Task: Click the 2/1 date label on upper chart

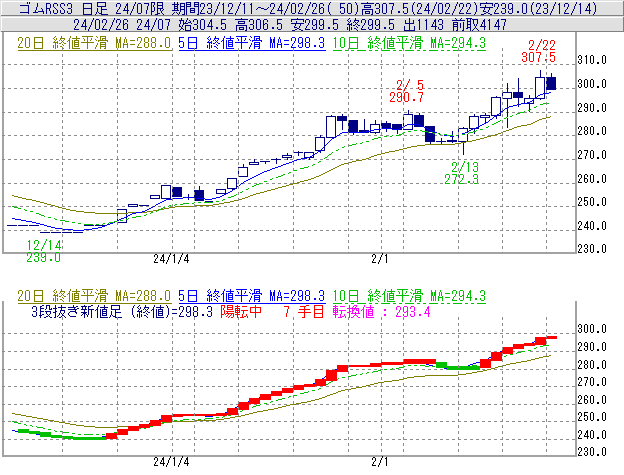Action: [x=380, y=259]
